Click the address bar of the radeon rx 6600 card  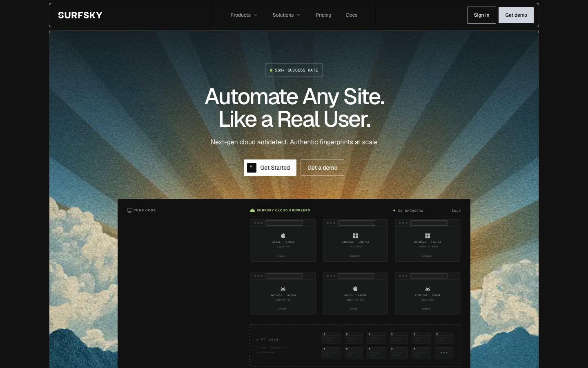(x=429, y=223)
